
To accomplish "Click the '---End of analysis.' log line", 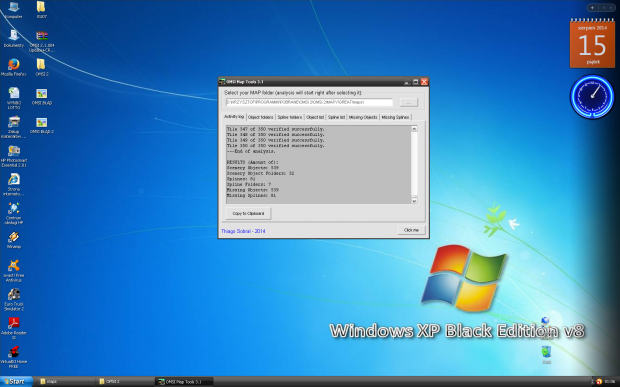I will (x=251, y=151).
